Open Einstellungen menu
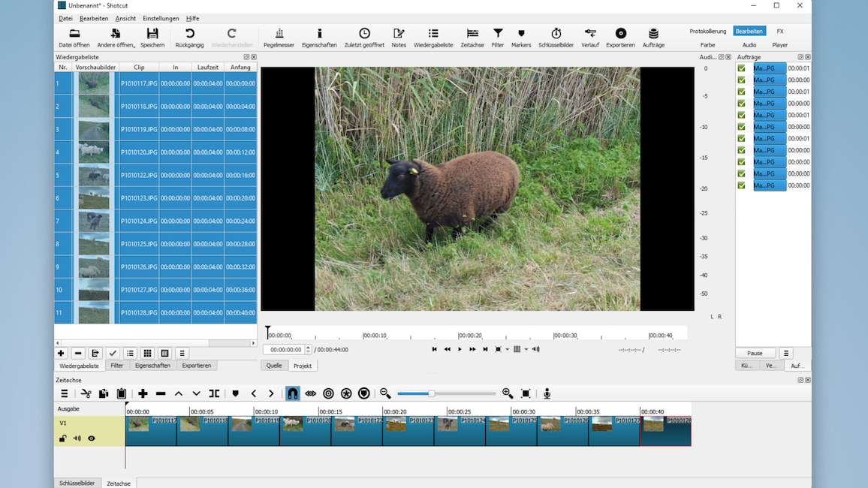Viewport: 868px width, 488px height. 161,18
